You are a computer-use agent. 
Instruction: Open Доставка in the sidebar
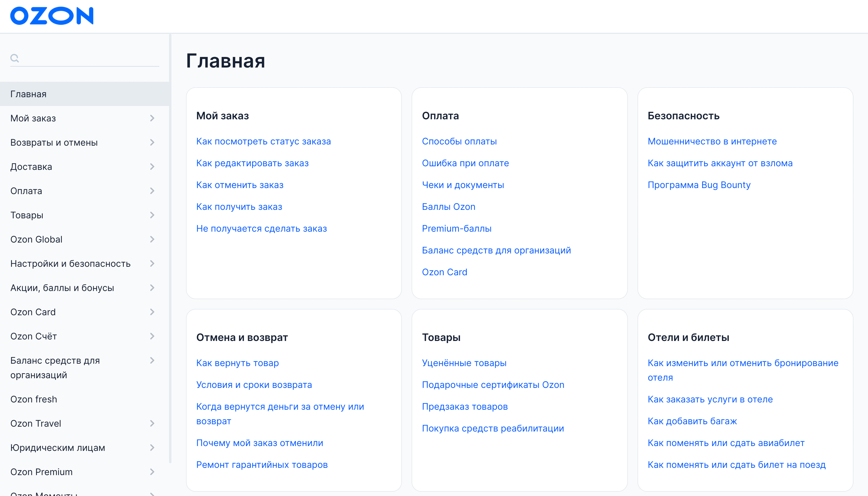pyautogui.click(x=31, y=167)
